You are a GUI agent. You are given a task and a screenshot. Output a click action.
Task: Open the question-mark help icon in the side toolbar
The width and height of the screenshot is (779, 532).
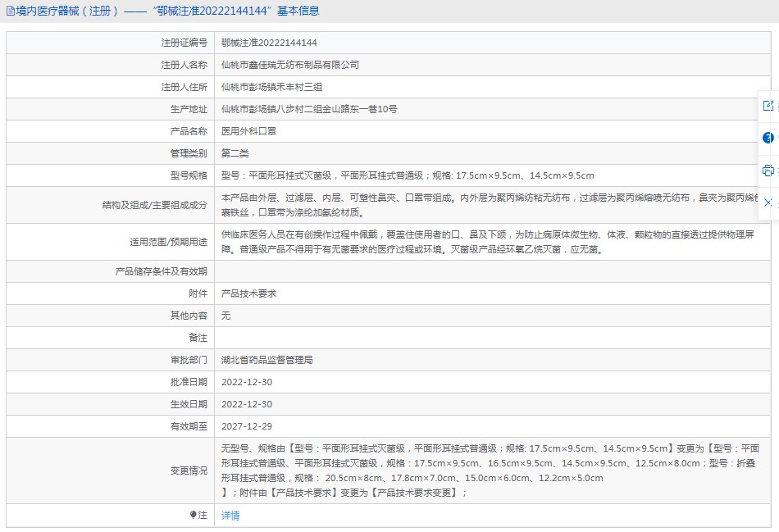(x=768, y=138)
